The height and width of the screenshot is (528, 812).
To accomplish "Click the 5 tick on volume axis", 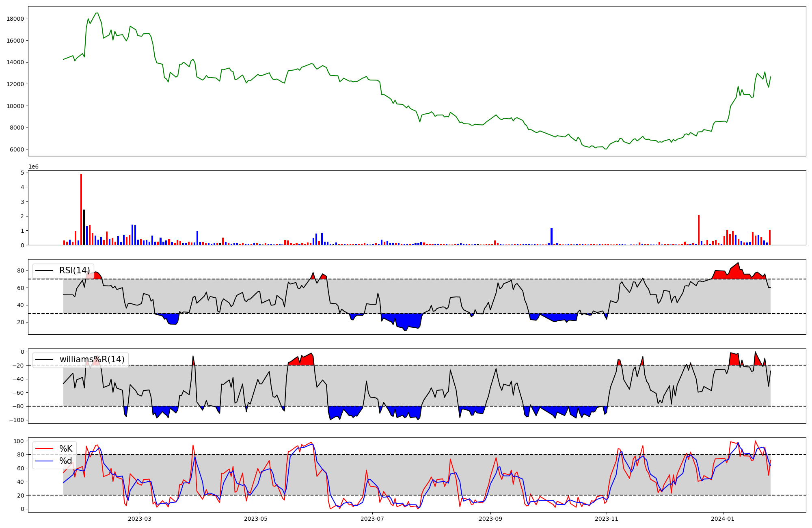I will pos(22,173).
